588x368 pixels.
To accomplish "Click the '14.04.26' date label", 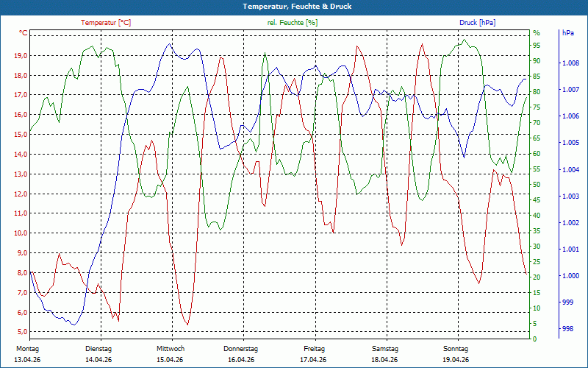I will click(98, 360).
